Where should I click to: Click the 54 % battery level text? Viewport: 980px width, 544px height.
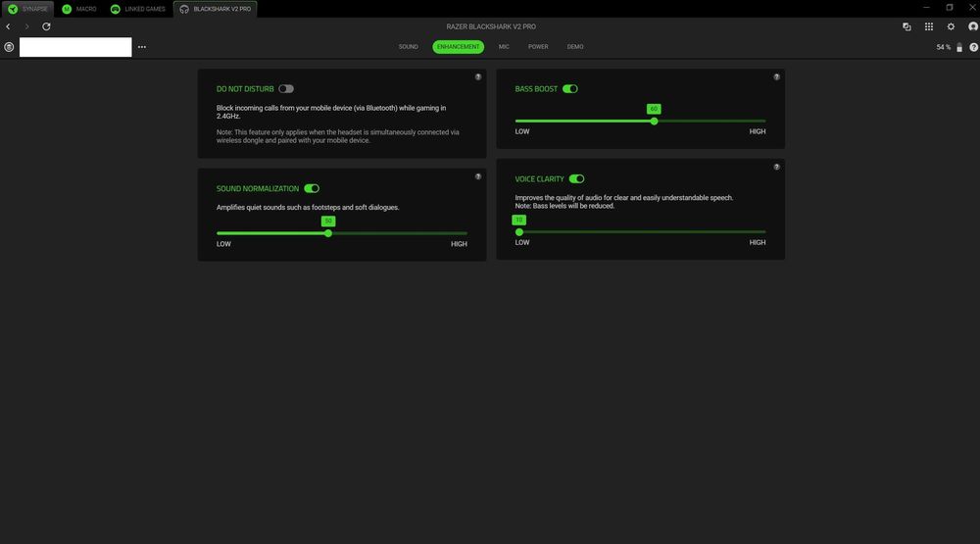[943, 47]
